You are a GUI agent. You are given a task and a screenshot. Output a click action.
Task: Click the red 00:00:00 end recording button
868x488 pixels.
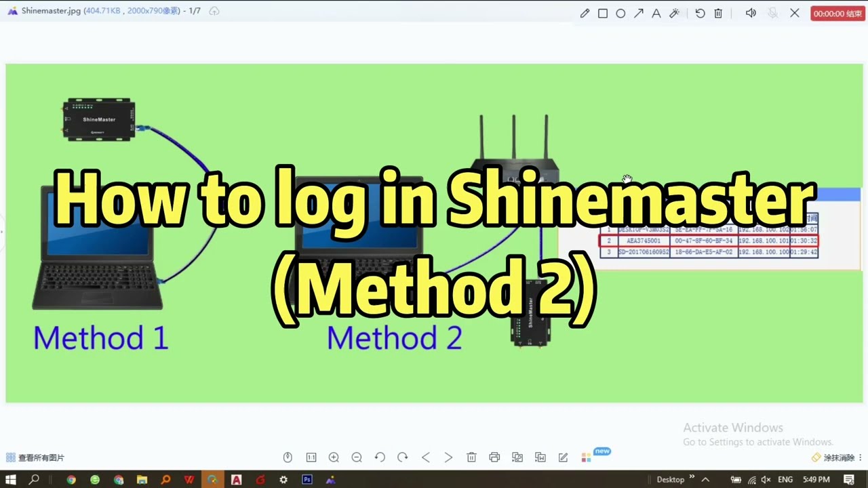click(x=837, y=14)
